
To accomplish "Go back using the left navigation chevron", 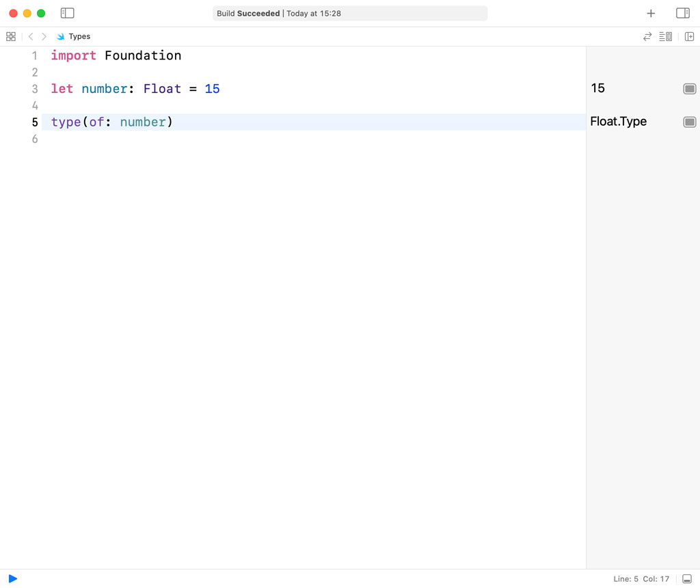I will pos(30,36).
